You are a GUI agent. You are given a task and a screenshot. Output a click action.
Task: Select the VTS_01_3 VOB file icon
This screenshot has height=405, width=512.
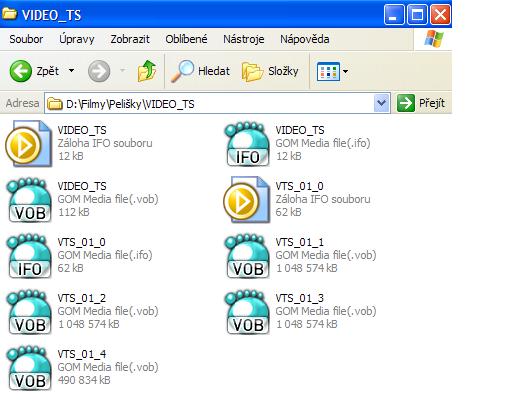[x=247, y=312]
